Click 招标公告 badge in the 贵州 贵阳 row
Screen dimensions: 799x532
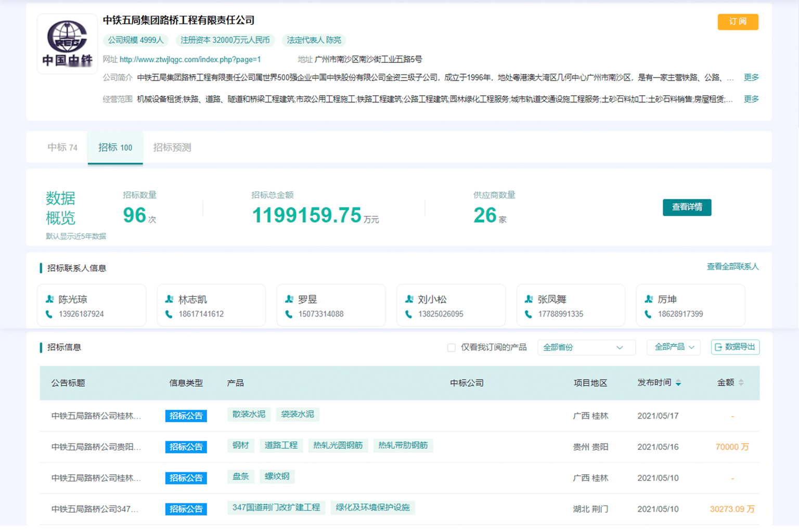pyautogui.click(x=186, y=447)
